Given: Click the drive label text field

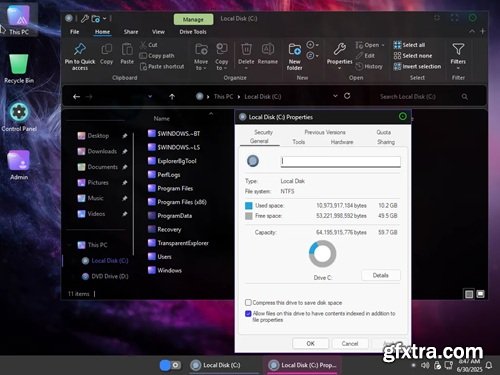Looking at the screenshot, I should (340, 161).
